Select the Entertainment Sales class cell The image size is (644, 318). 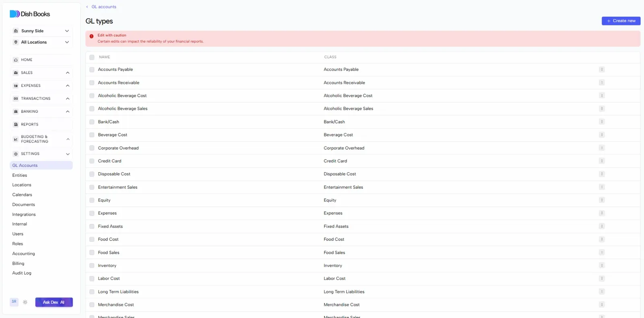coord(343,187)
